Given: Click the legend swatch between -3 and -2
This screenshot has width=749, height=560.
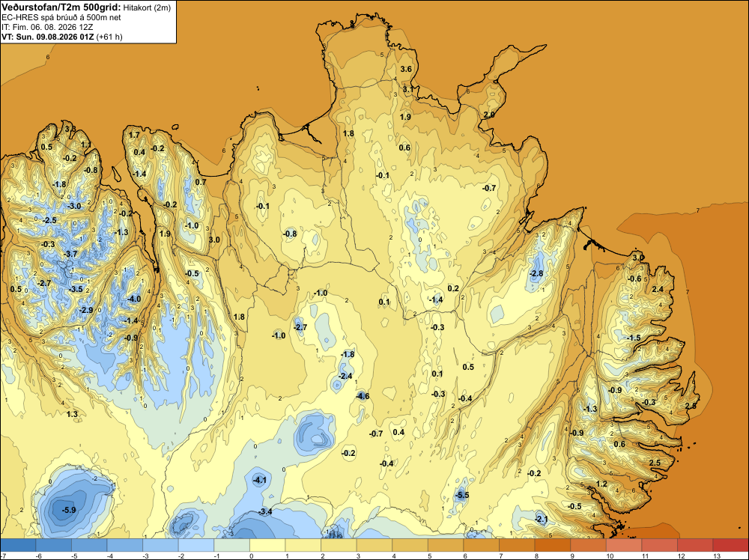Looking at the screenshot, I should [160, 545].
